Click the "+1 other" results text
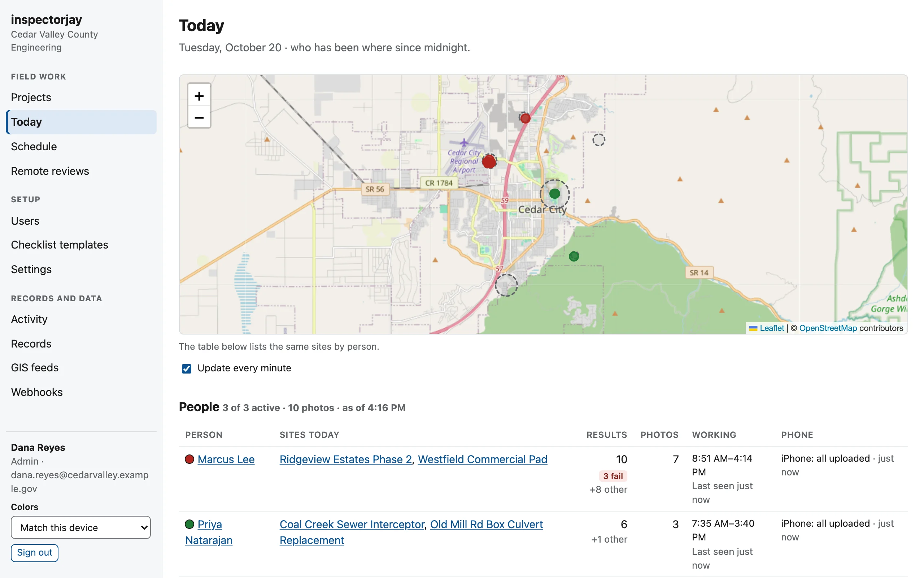The image size is (924, 578). coord(609,539)
